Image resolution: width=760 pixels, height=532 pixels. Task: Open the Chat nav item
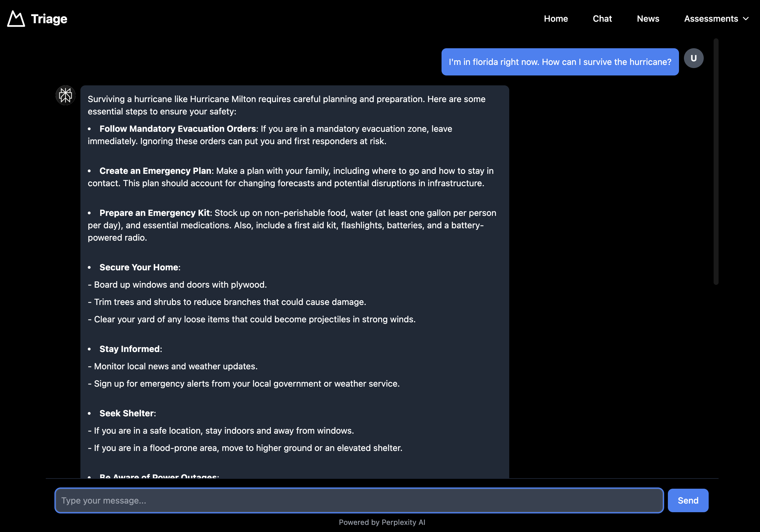point(602,19)
